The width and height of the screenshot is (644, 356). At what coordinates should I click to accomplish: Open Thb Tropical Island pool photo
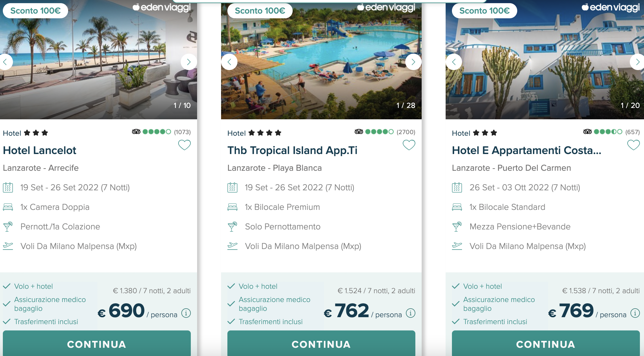pos(321,60)
